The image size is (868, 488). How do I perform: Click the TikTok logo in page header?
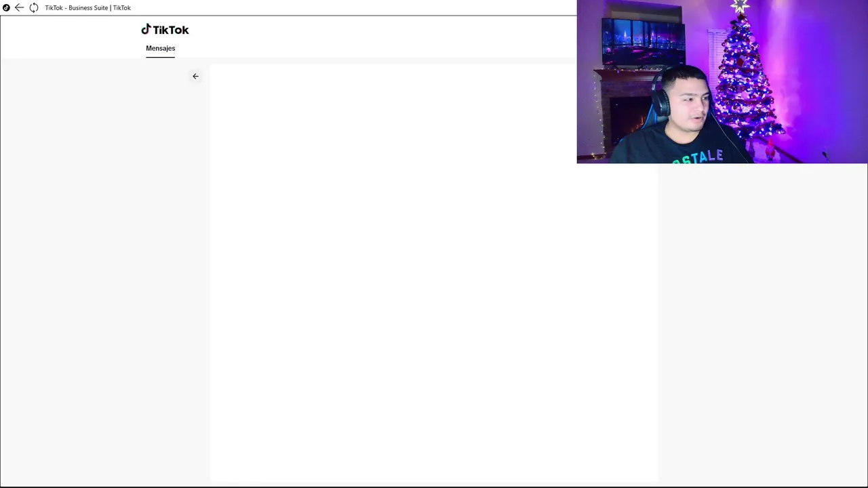point(165,30)
